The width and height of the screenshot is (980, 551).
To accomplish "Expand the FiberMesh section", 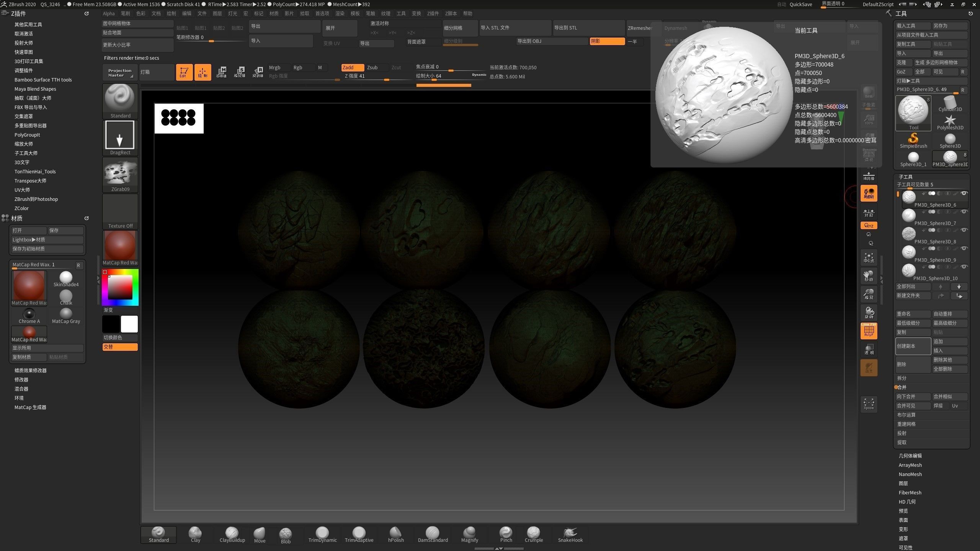I will pyautogui.click(x=910, y=492).
